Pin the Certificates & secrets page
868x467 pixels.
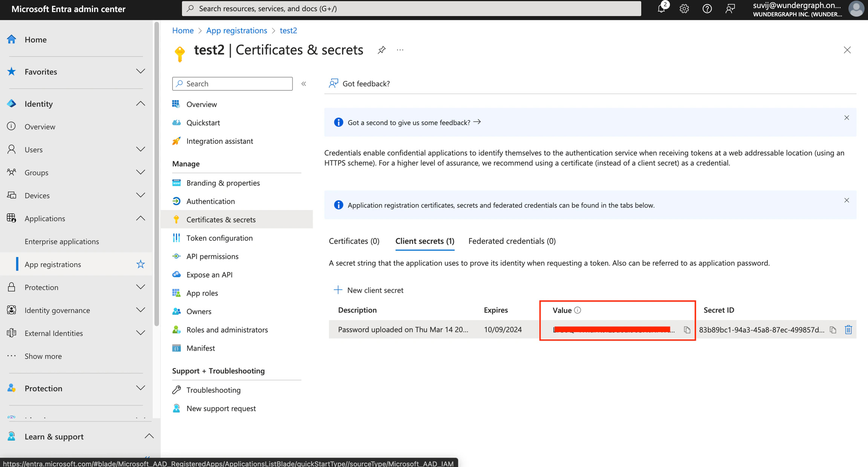[x=381, y=49]
